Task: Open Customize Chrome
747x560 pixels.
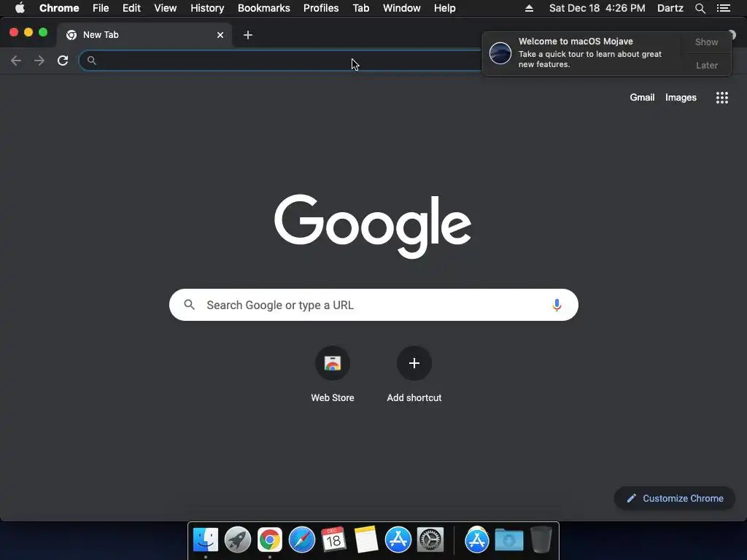Action: 675,498
